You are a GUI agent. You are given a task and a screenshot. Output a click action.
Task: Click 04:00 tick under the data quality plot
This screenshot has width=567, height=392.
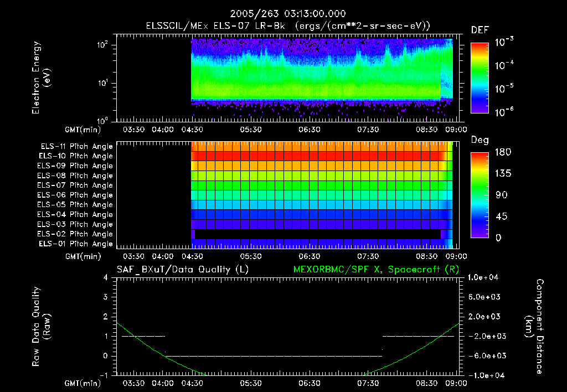163,383
